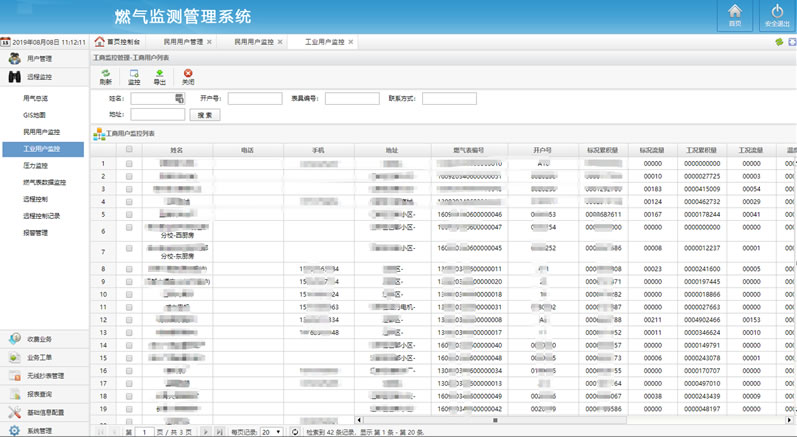
Task: Click the calendar icon beside date
Action: [5, 42]
